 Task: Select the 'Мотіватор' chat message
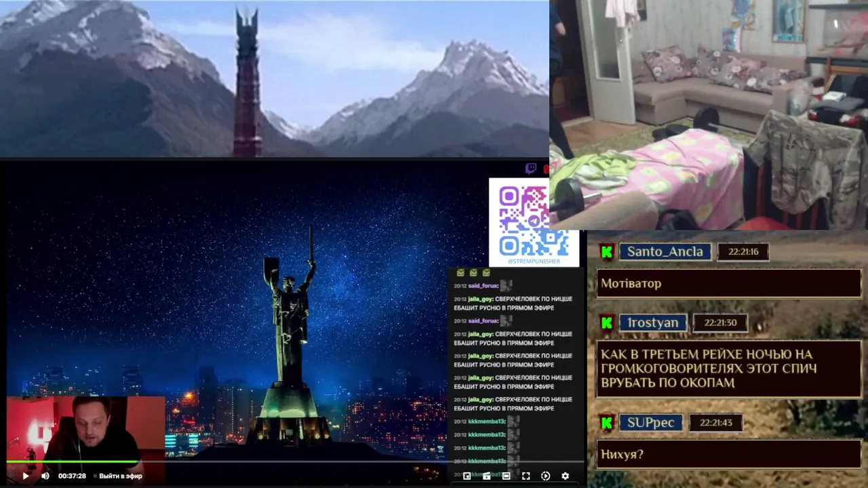tap(730, 283)
